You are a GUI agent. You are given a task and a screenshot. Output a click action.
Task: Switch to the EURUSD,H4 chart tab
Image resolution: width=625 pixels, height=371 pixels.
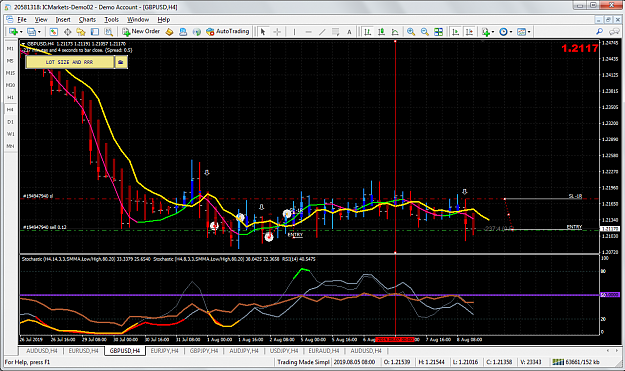(83, 351)
